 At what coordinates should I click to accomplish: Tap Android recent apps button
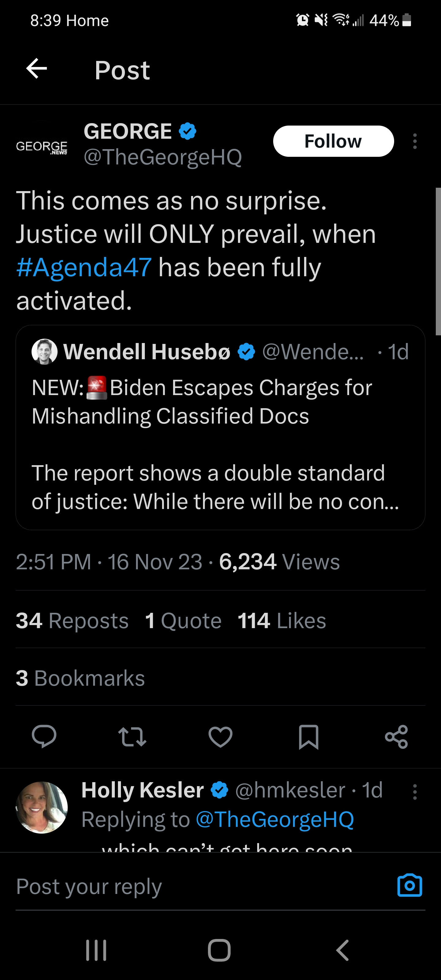[96, 950]
